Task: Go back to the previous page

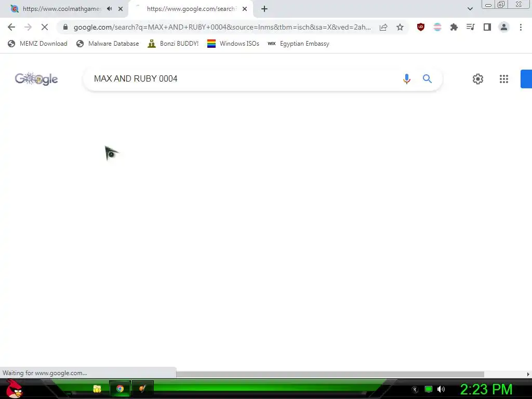Action: point(11,27)
